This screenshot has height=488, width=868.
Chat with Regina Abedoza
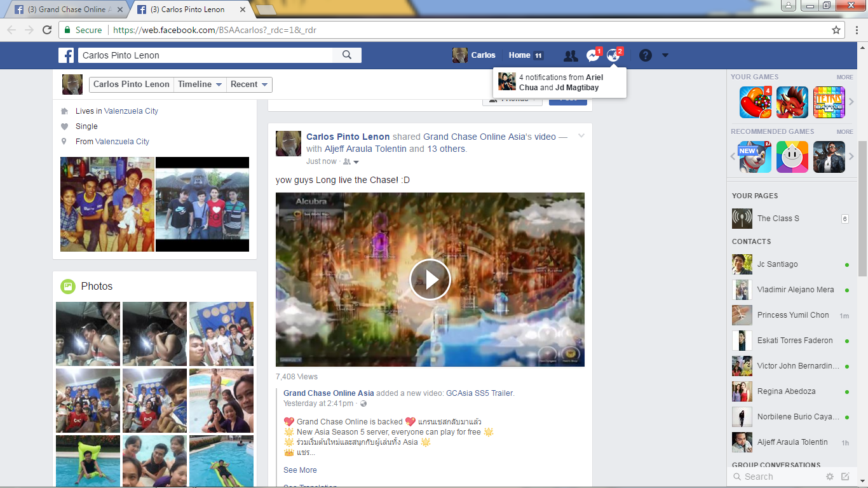pyautogui.click(x=790, y=391)
